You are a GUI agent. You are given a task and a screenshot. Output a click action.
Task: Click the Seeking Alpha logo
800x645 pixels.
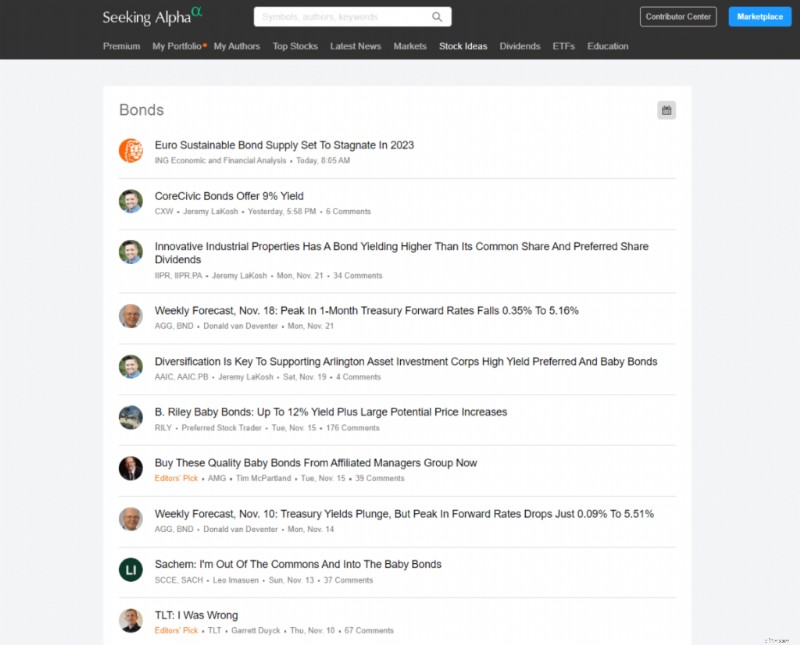[x=152, y=16]
